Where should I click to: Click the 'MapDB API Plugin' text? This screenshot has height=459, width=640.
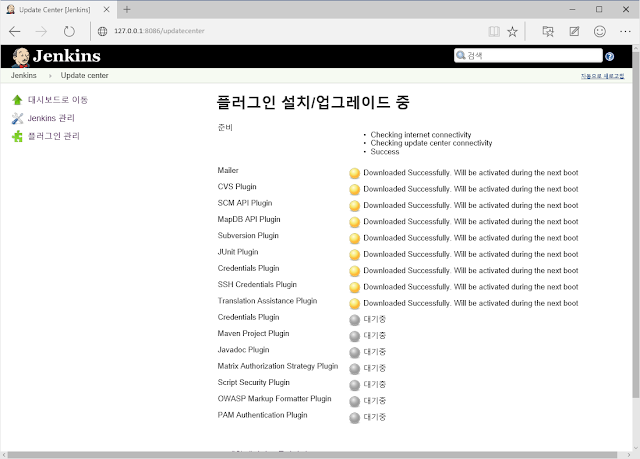click(249, 220)
